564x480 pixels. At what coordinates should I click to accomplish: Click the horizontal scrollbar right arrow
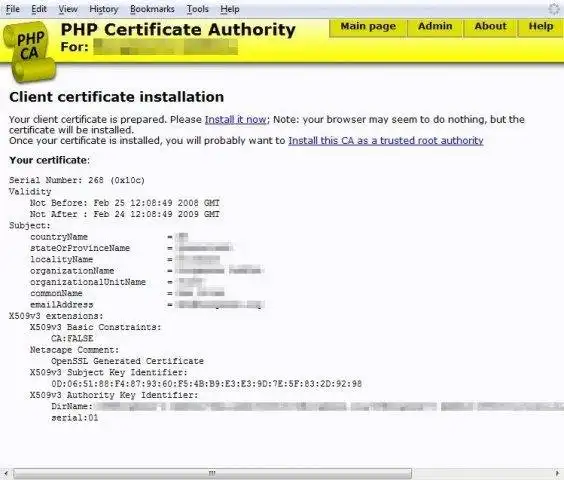[558, 473]
